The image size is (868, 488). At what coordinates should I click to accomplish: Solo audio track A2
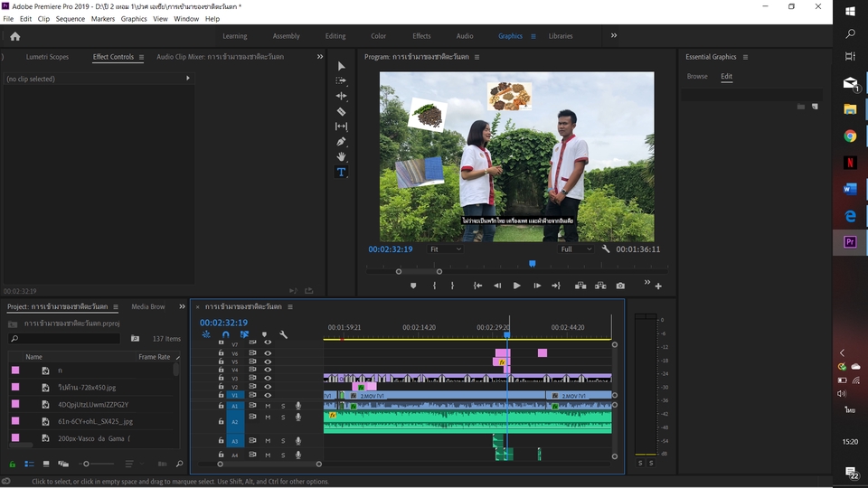click(283, 417)
